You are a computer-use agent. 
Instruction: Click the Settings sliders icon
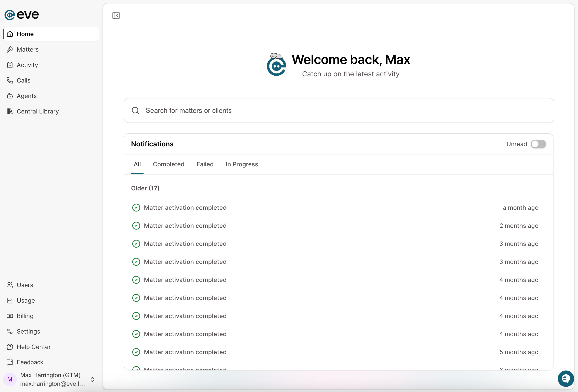click(10, 331)
